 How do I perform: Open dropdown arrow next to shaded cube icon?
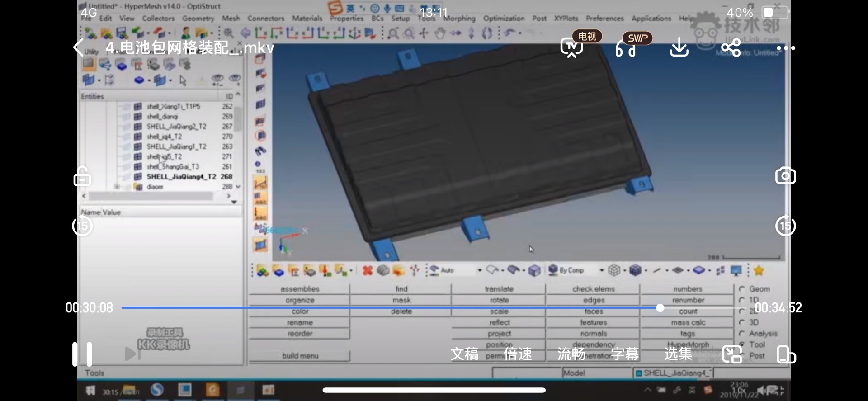point(646,270)
